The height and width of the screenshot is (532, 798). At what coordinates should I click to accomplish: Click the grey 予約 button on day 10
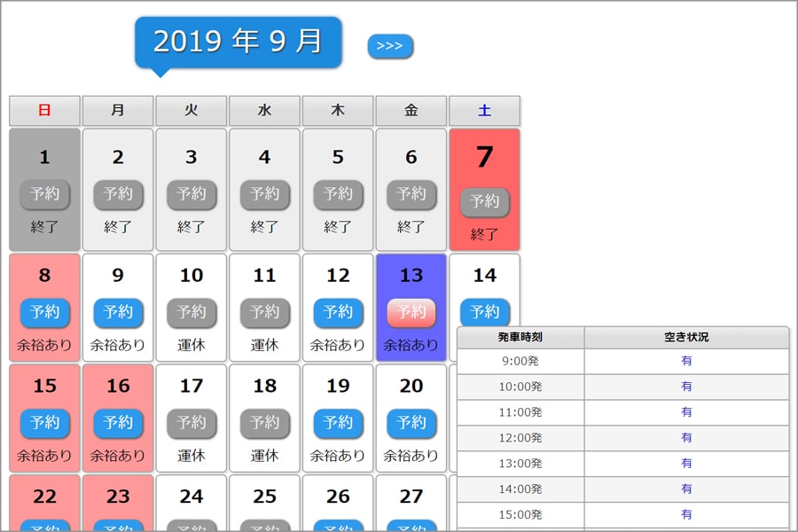pos(192,312)
